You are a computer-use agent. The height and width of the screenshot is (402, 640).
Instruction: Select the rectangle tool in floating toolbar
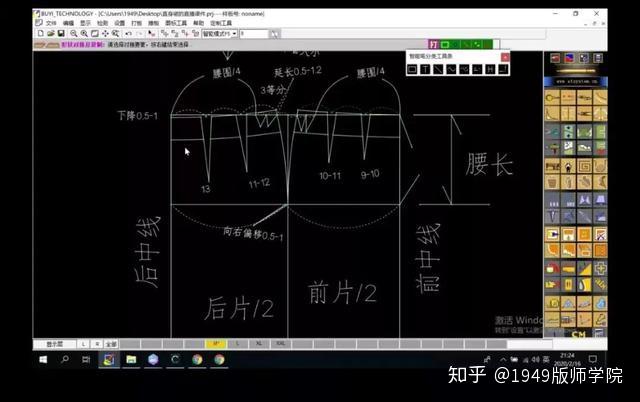tap(412, 69)
